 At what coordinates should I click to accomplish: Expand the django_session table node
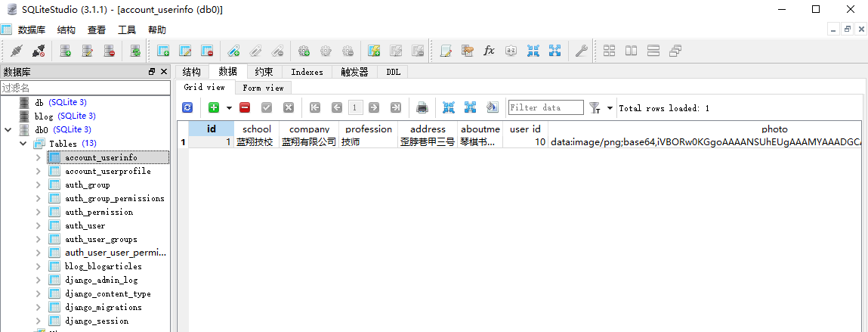[39, 321]
